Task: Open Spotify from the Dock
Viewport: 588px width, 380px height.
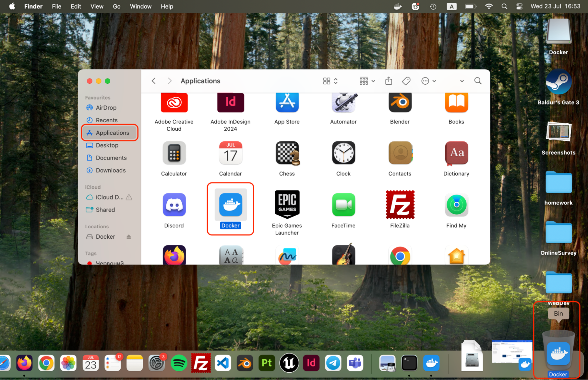Action: click(179, 363)
